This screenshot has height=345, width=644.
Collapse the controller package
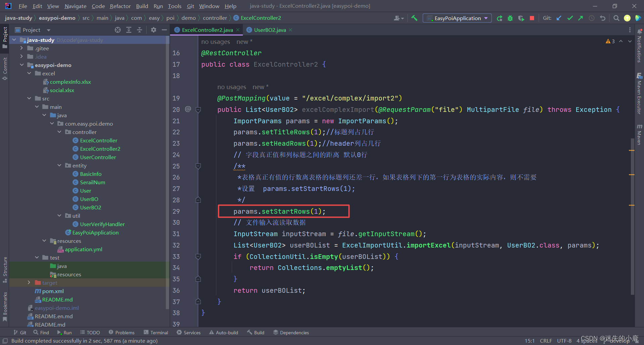tap(59, 132)
